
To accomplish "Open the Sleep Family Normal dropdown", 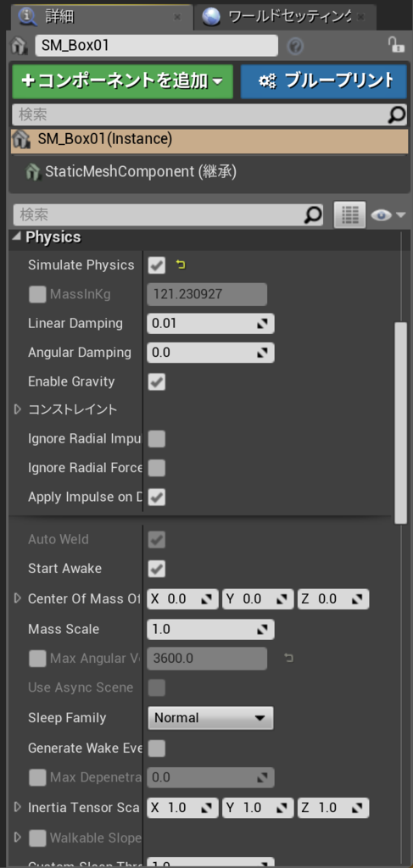I will tap(210, 718).
